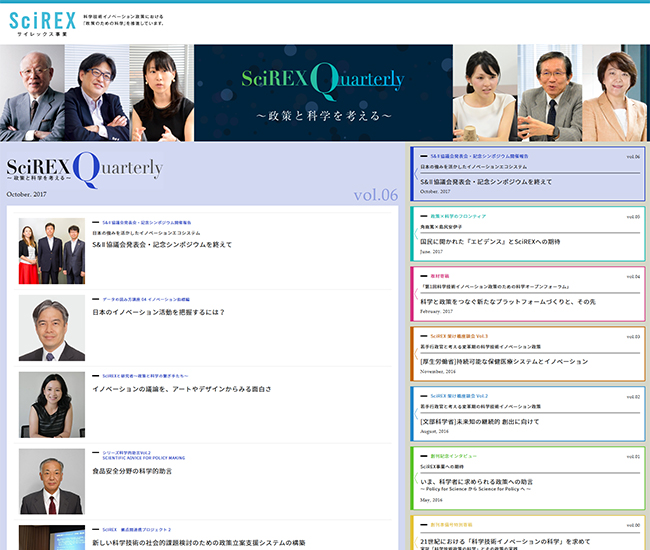Open sidebar title 国民に開かれた「エビデンス」とSciREXへの期待

(x=490, y=242)
